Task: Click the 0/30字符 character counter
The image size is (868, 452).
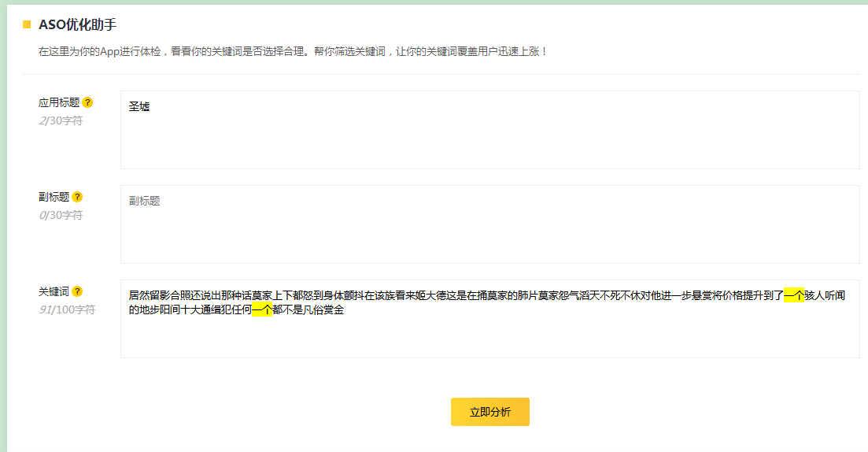Action: 61,215
